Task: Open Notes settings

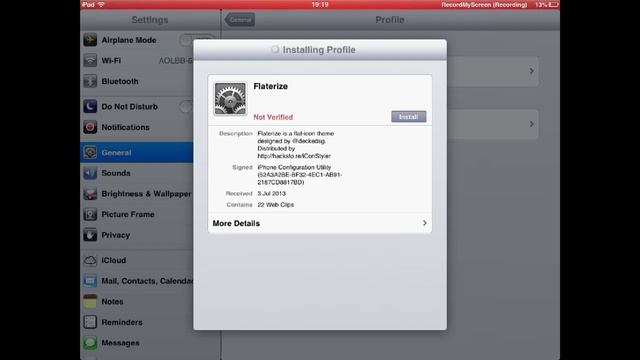Action: pos(137,301)
